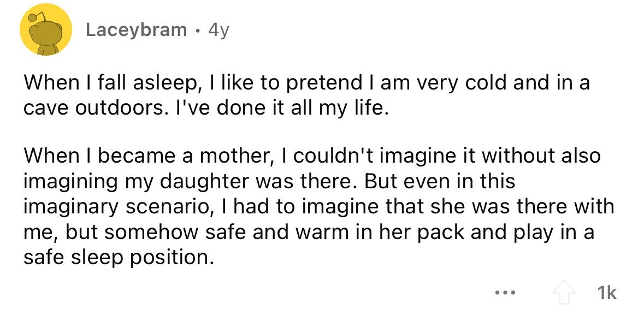644x316 pixels.
Task: Click the 1k upvote count
Action: pyautogui.click(x=606, y=293)
